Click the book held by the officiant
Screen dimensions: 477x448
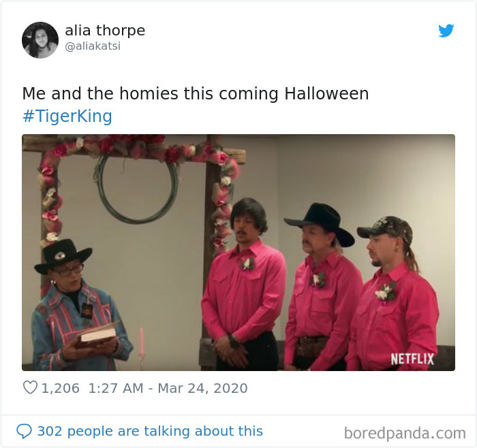(x=97, y=336)
